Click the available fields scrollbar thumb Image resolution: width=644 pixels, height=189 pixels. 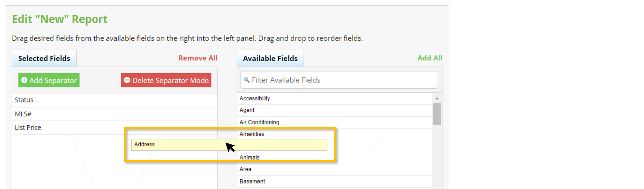pos(437,114)
